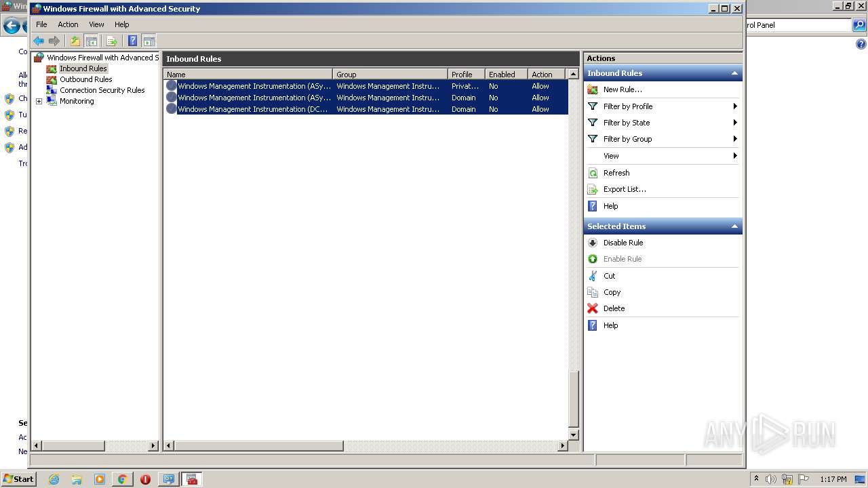Open the Action menu
The height and width of the screenshot is (488, 868).
68,24
